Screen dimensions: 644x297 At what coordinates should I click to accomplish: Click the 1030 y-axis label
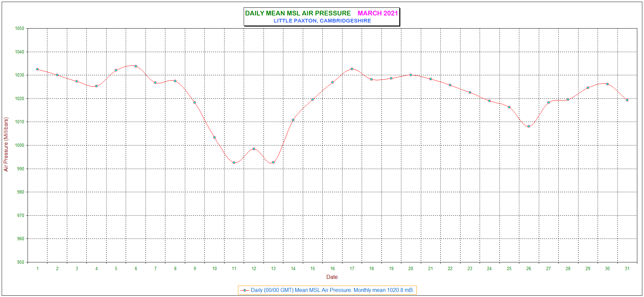[19, 75]
